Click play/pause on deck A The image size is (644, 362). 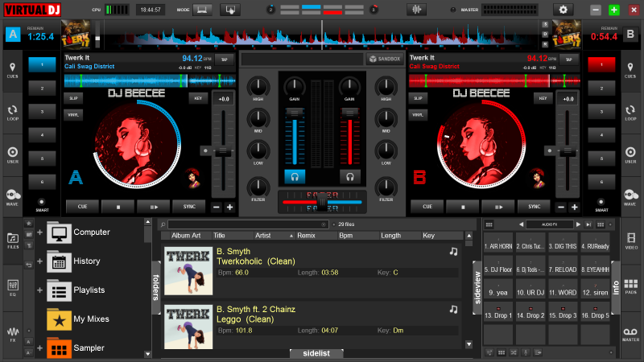(x=154, y=207)
